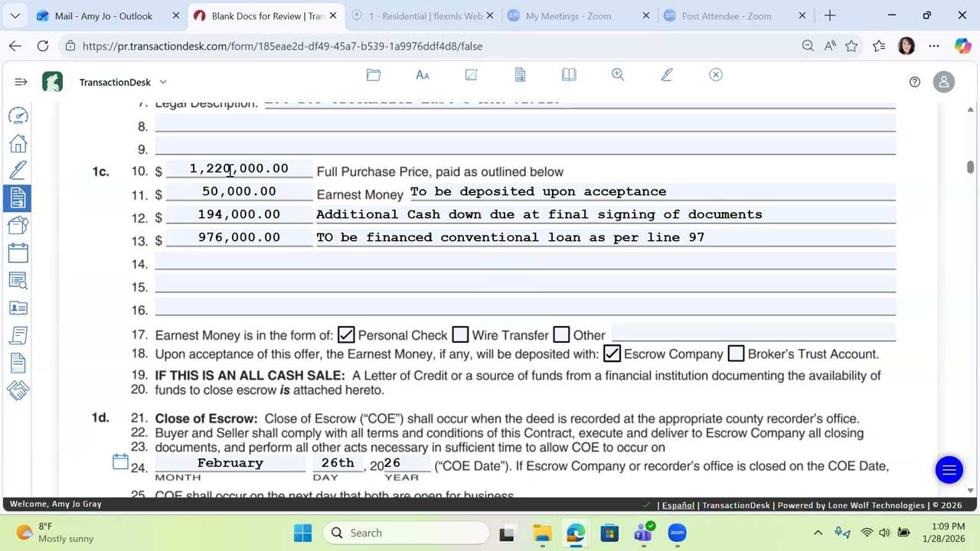
Task: Open the folder icon in form toolbar
Action: coord(373,74)
